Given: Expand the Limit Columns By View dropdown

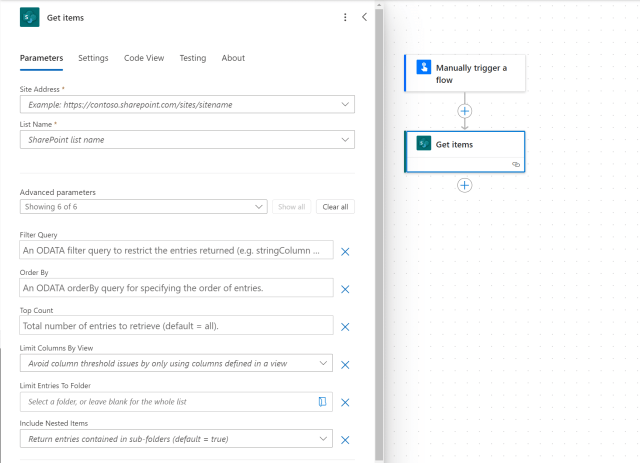Looking at the screenshot, I should pyautogui.click(x=323, y=364).
